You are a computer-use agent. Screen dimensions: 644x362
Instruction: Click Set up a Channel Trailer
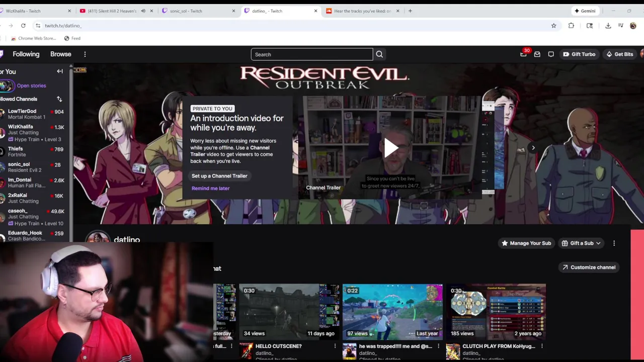point(219,176)
